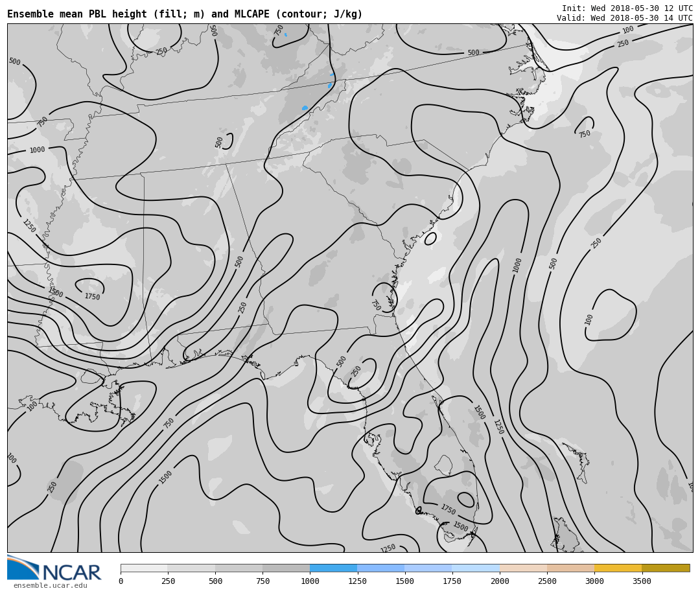Click the 1000 contour label off the Atlantic coast
The width and height of the screenshot is (700, 593).
[x=517, y=265]
